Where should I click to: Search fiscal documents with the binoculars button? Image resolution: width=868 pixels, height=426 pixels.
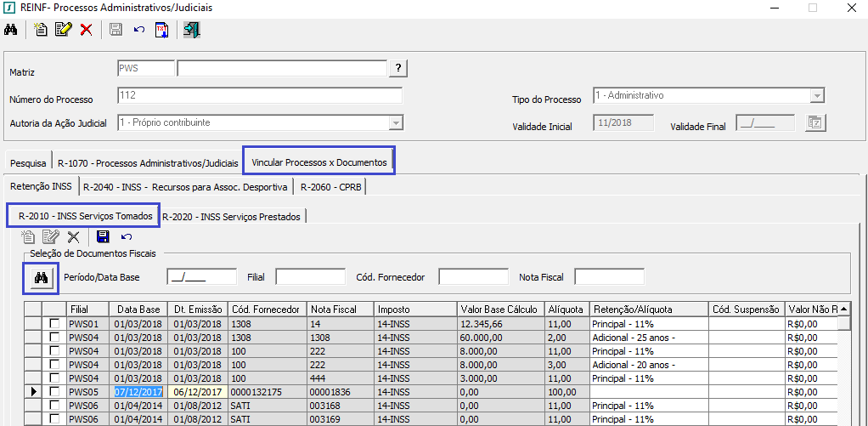click(x=40, y=277)
